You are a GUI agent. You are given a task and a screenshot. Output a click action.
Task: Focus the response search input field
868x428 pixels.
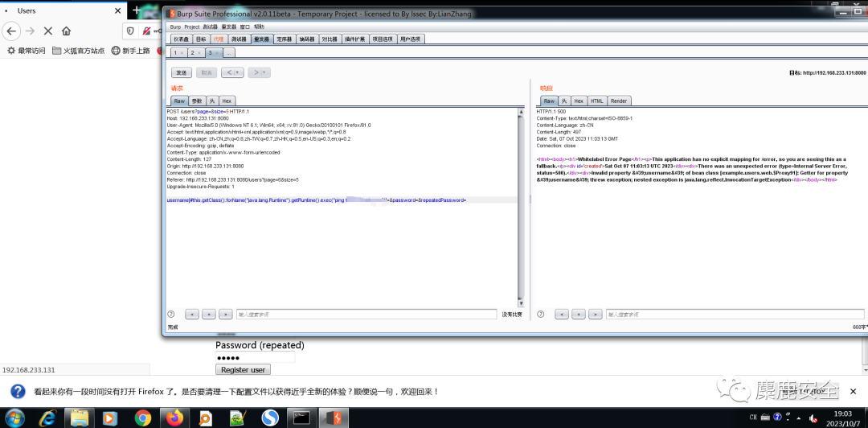pos(737,315)
